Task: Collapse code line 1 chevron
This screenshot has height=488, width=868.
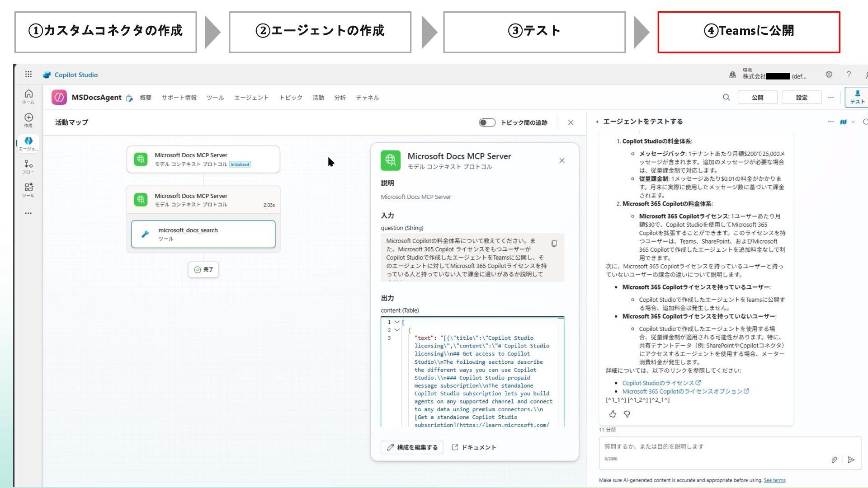Action: [x=397, y=322]
